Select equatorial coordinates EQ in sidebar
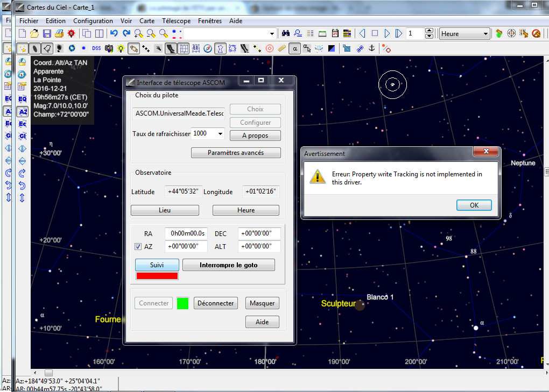This screenshot has height=392, width=549. click(22, 99)
